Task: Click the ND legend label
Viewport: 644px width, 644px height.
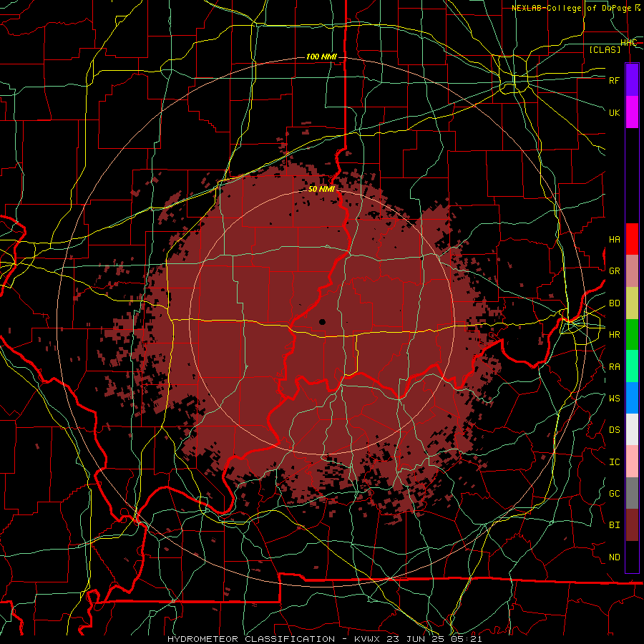Action: (614, 557)
